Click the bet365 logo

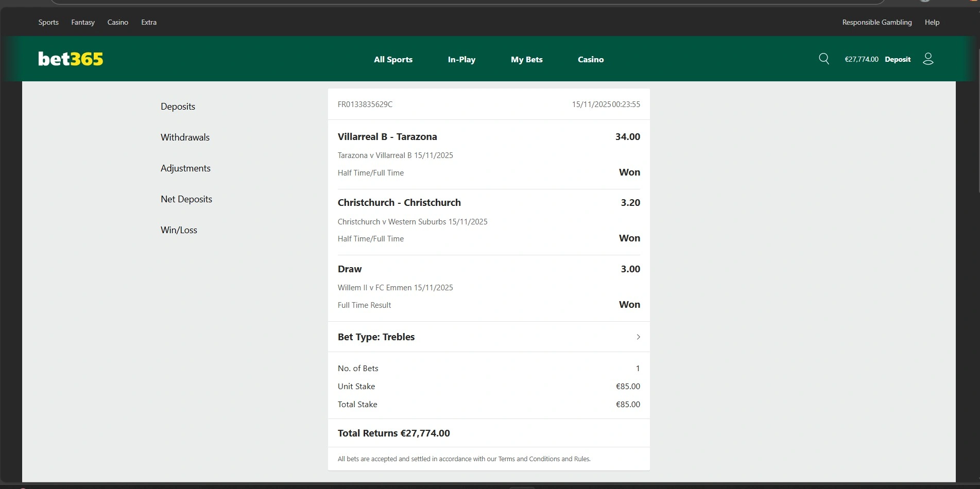click(71, 59)
